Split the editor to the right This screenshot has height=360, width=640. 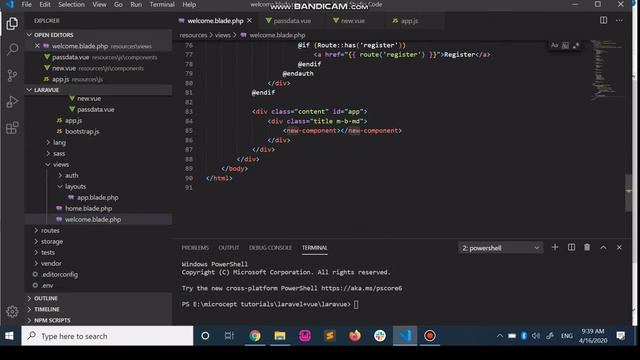point(603,20)
